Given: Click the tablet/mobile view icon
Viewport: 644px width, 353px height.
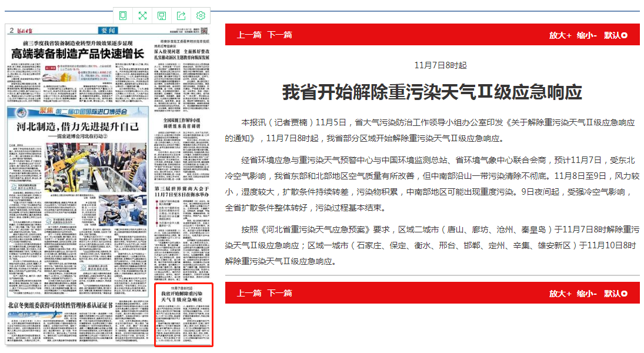Looking at the screenshot, I should (x=123, y=15).
